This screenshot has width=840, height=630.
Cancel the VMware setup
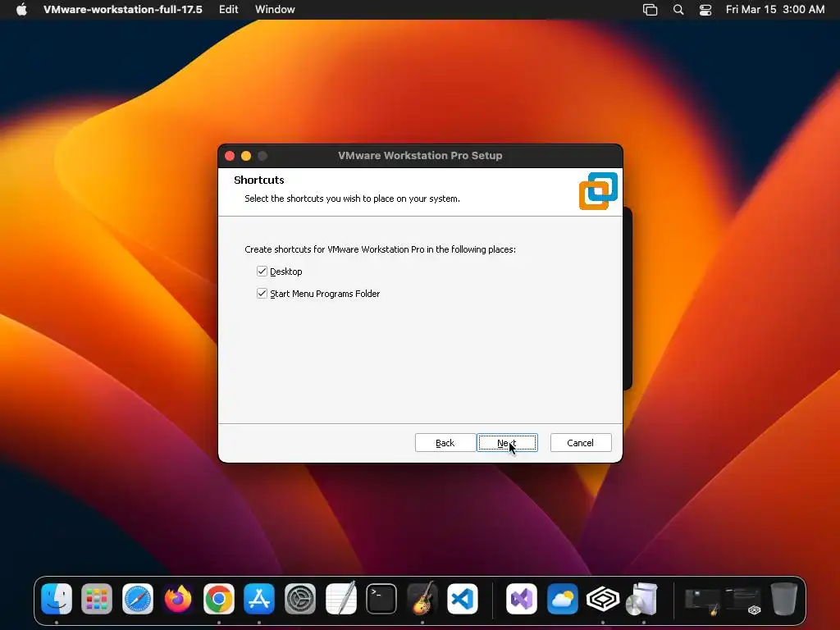[x=581, y=442]
